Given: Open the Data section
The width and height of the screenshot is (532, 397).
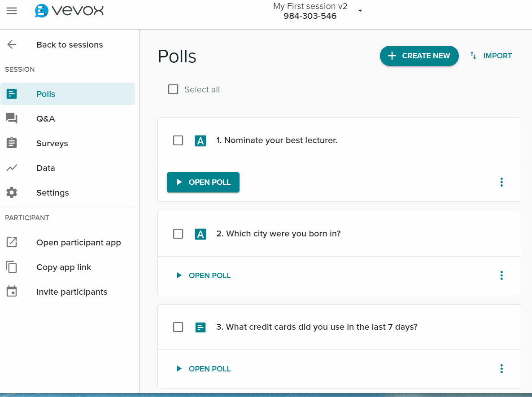Looking at the screenshot, I should (x=68, y=168).
